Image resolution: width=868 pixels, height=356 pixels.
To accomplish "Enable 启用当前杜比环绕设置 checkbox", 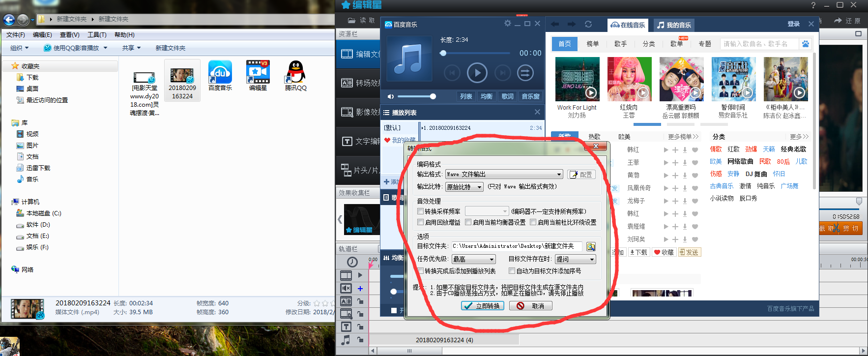I will [533, 222].
